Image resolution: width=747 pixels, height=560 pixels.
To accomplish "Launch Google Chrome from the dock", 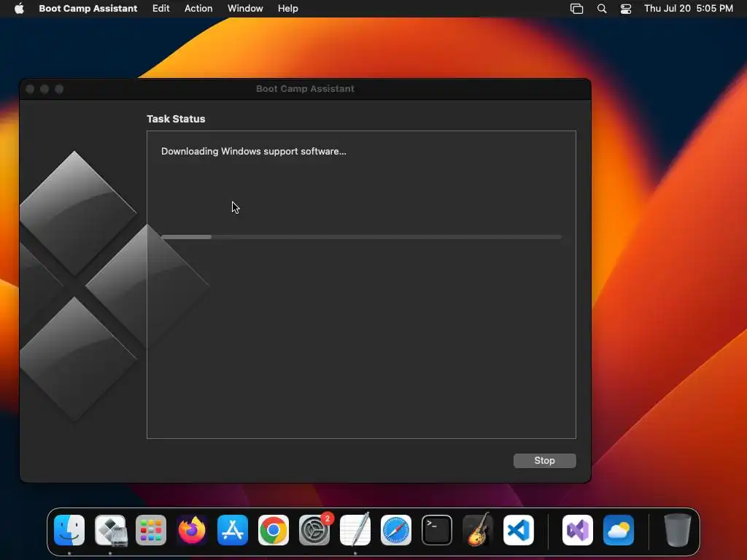I will [274, 530].
